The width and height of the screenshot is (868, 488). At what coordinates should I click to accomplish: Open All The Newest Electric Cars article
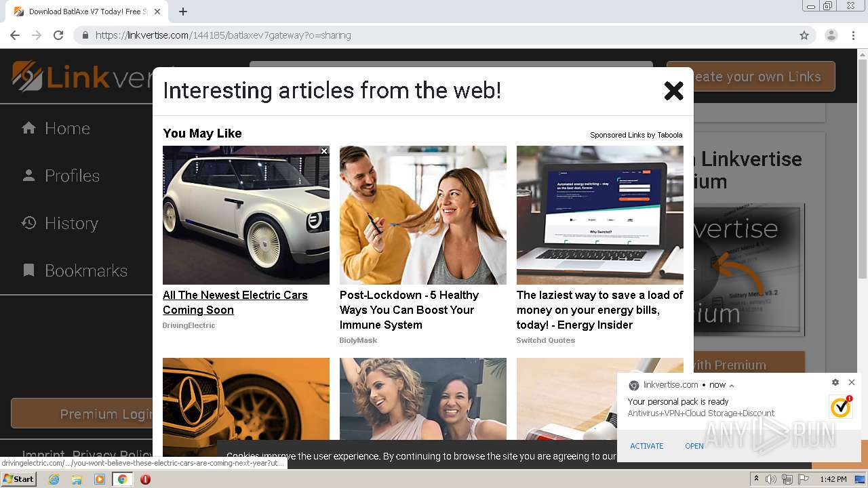click(235, 302)
